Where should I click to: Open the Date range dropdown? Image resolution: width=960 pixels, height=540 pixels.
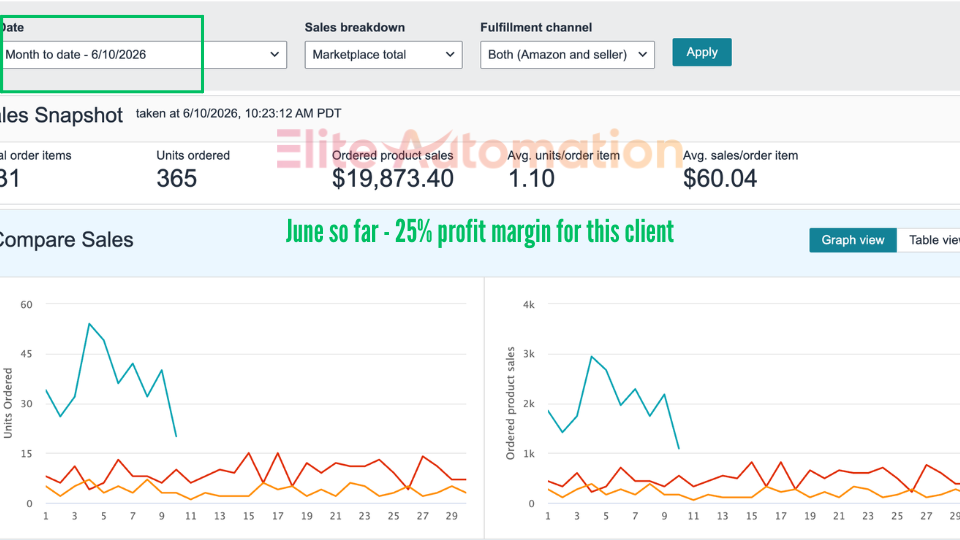pyautogui.click(x=143, y=54)
